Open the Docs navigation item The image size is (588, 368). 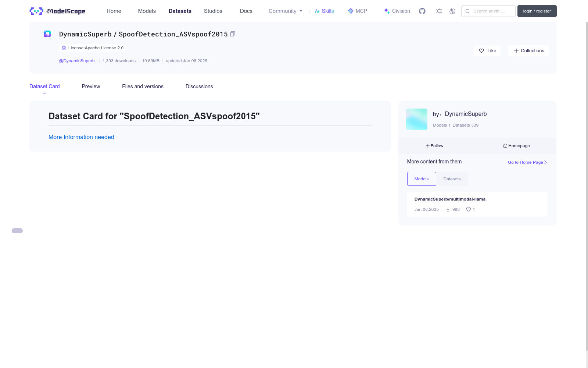point(246,11)
